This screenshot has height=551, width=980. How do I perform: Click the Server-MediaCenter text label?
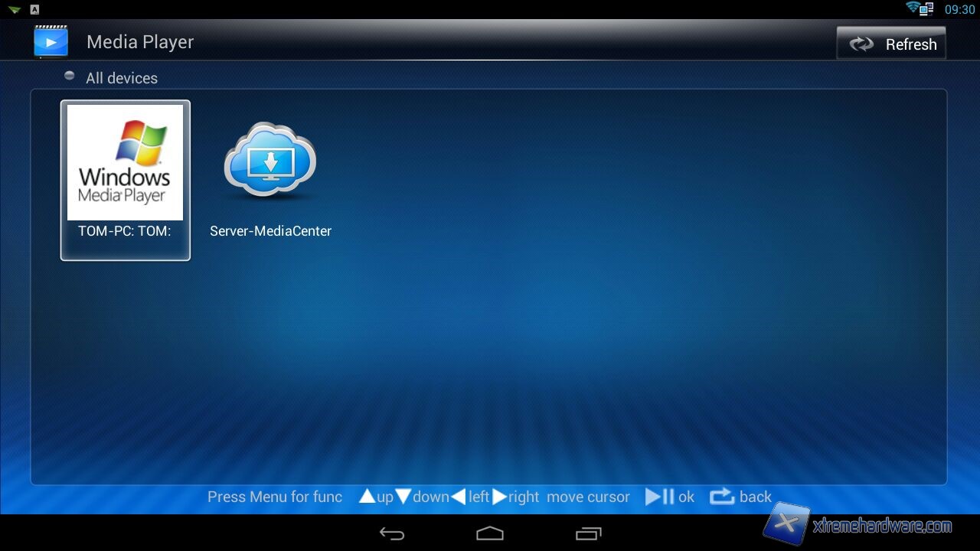(270, 231)
